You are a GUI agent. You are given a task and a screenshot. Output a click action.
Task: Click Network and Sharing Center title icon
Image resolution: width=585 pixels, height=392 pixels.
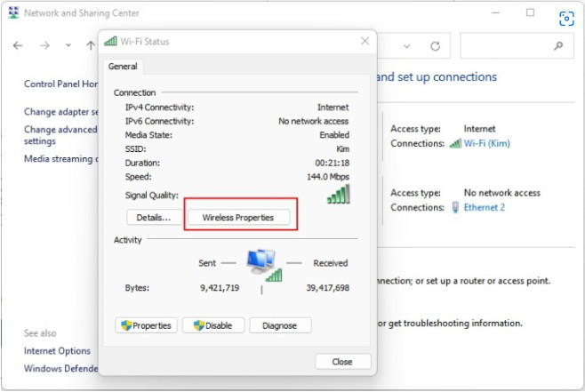(13, 12)
